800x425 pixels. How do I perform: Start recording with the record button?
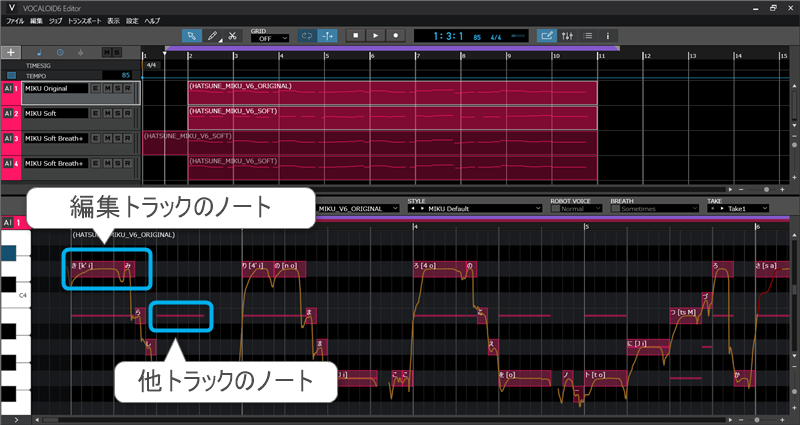coord(395,36)
